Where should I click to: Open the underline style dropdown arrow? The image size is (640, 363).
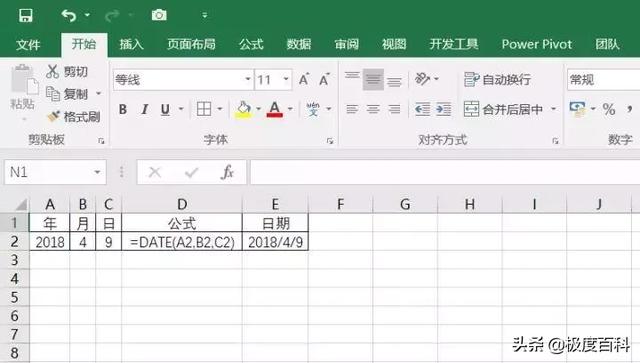coord(181,109)
